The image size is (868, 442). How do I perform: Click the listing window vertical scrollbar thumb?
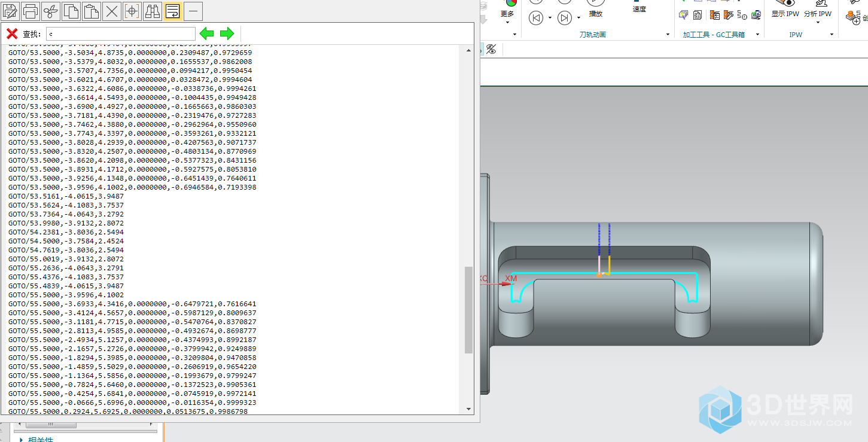468,310
